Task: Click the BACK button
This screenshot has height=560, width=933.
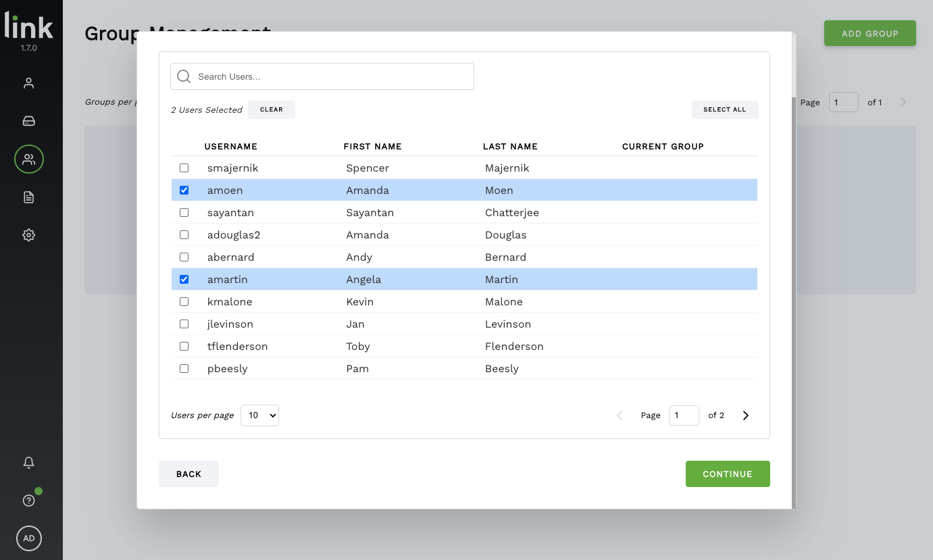Action: (188, 474)
